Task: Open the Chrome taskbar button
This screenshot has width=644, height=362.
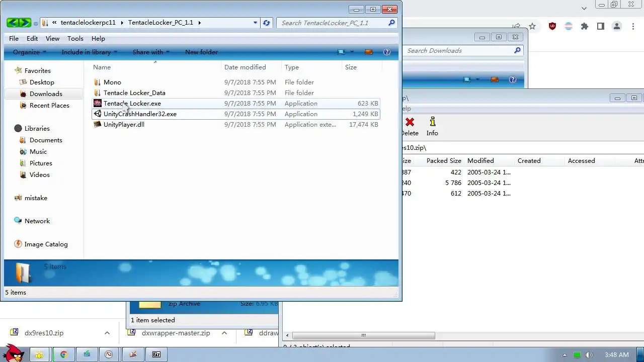Action: [x=64, y=354]
